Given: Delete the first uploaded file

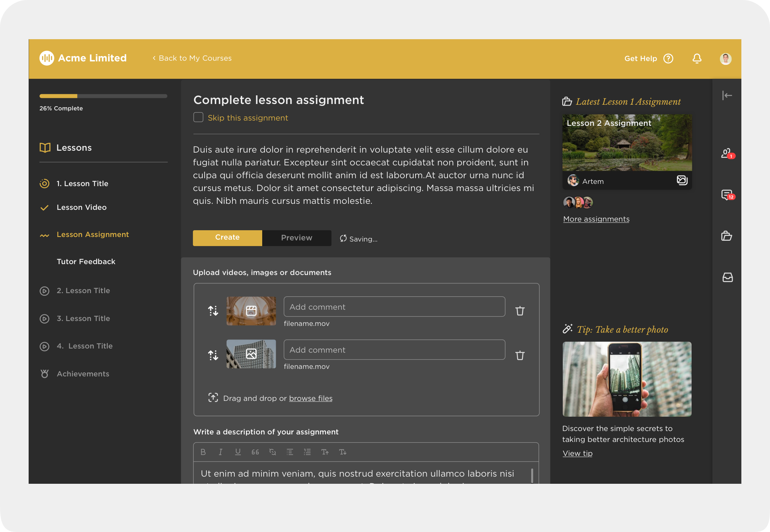Looking at the screenshot, I should tap(520, 311).
